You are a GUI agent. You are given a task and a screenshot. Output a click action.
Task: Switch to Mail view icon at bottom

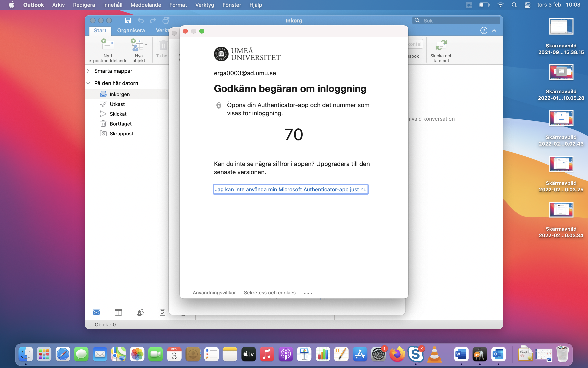coord(96,312)
